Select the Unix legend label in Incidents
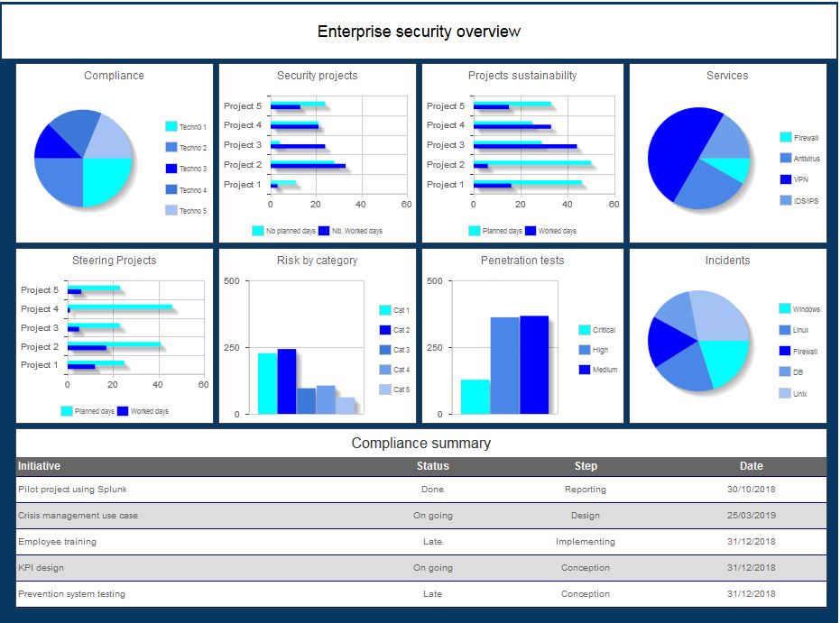The height and width of the screenshot is (623, 840). (799, 393)
